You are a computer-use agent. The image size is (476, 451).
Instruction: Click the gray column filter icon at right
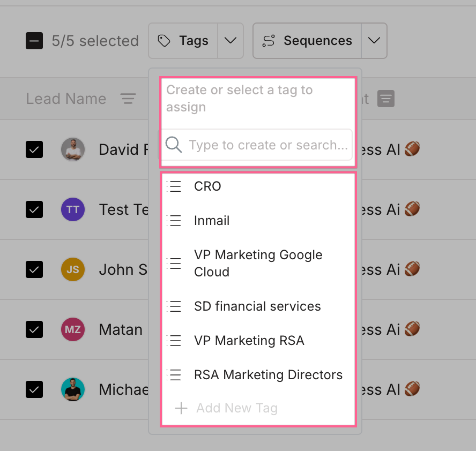click(386, 99)
